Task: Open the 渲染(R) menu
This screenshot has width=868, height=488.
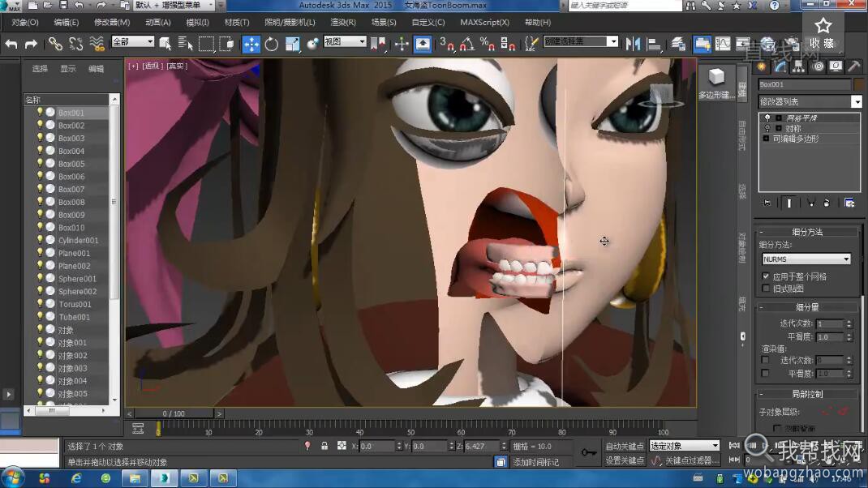Action: [x=343, y=22]
